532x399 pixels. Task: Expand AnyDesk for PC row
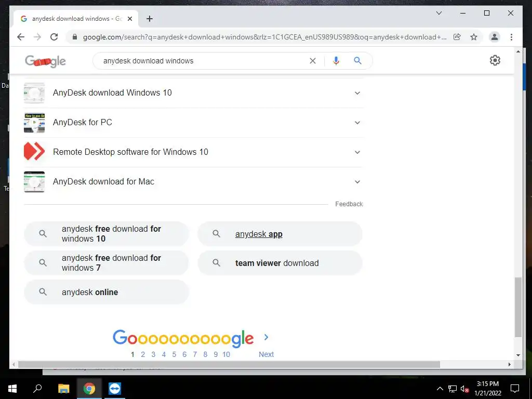(193, 123)
